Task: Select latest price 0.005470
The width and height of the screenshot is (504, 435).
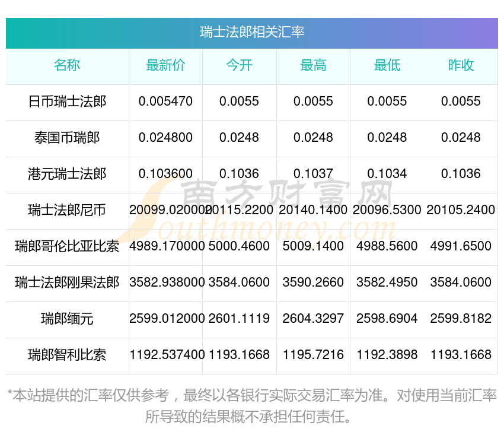Action: point(165,101)
